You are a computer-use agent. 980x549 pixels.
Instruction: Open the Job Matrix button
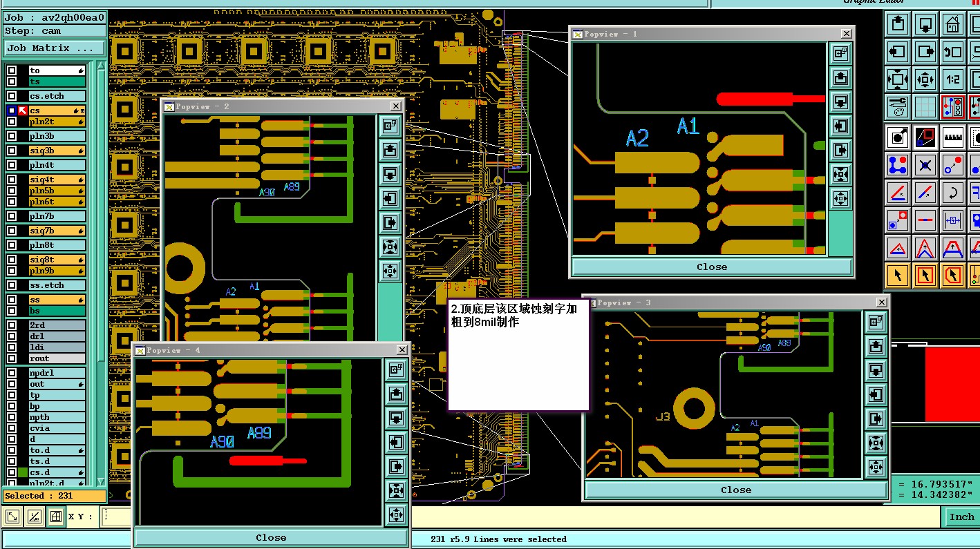(x=55, y=48)
